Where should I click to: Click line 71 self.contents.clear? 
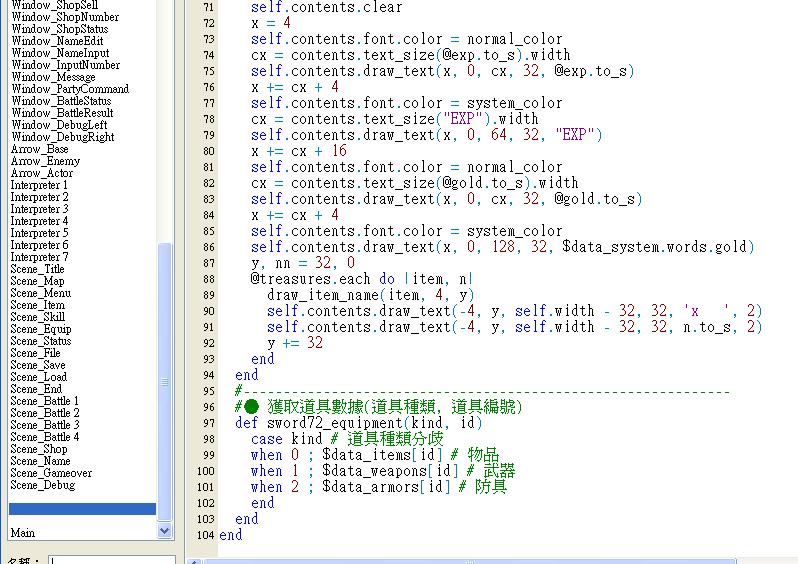pos(326,7)
